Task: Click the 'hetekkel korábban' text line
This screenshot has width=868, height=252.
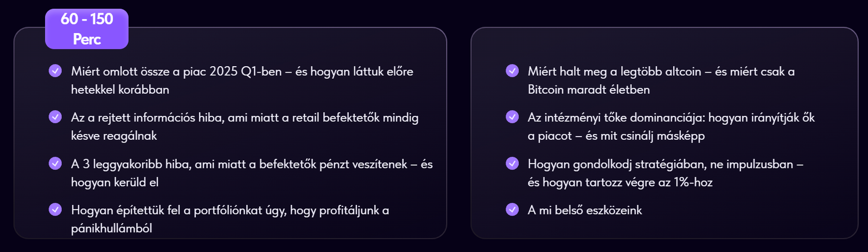Action: coord(120,89)
